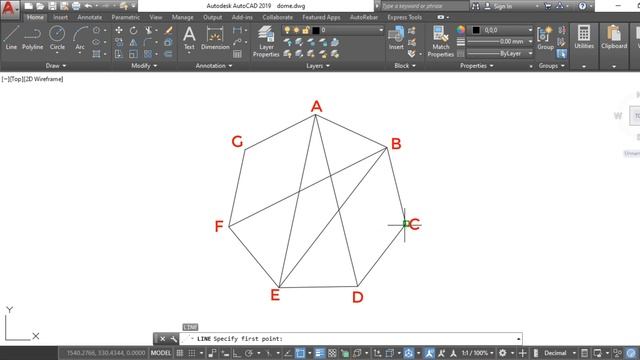Click the [2D Wireframe] visual style label
Image resolution: width=640 pixels, height=360 pixels.
coord(44,79)
